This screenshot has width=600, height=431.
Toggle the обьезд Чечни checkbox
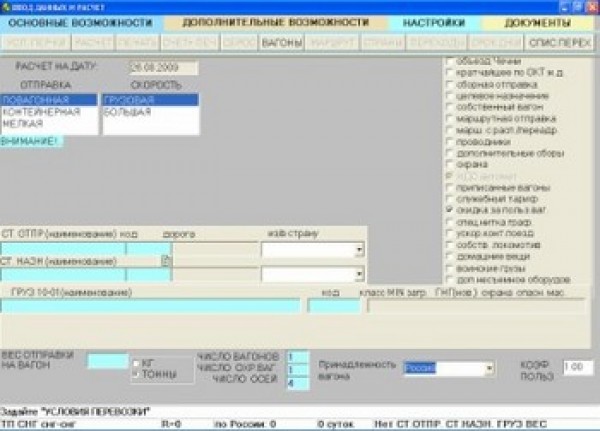(450, 61)
